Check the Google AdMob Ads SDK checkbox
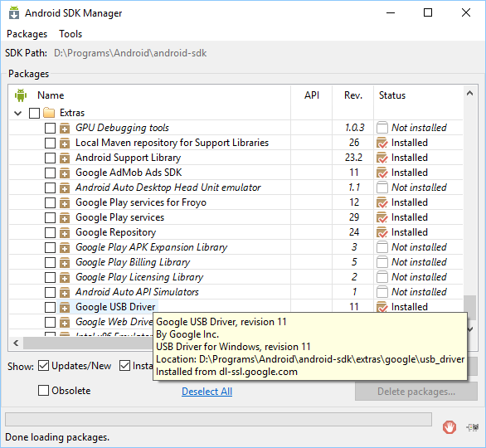486x448 pixels. click(50, 173)
